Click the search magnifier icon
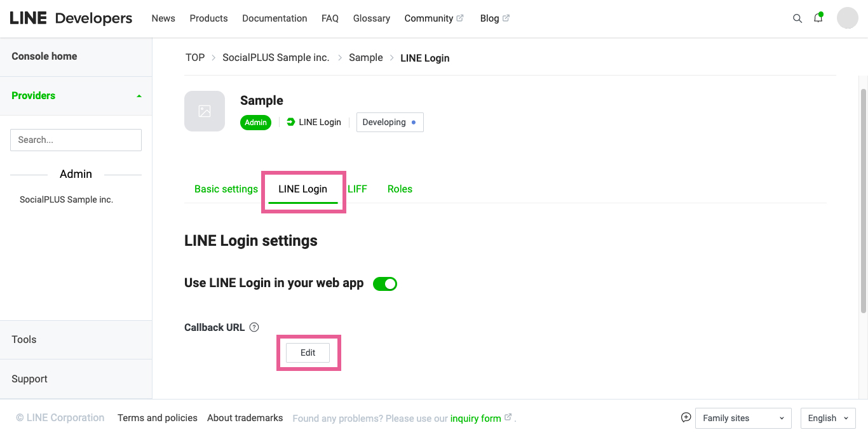The height and width of the screenshot is (437, 868). click(x=797, y=18)
